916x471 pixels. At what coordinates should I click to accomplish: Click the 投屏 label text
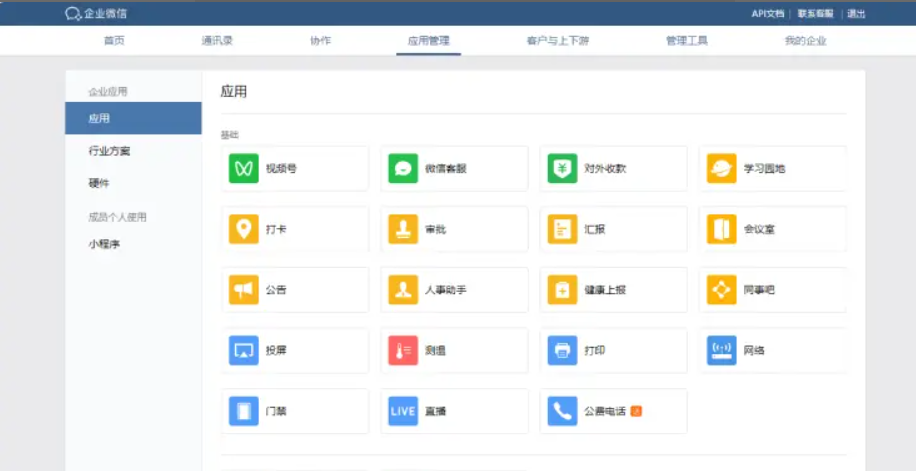coord(276,351)
